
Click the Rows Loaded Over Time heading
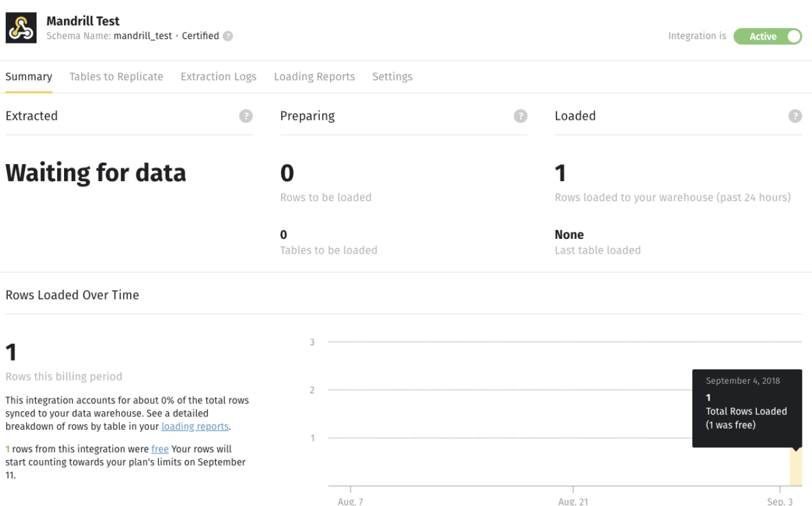pos(72,295)
